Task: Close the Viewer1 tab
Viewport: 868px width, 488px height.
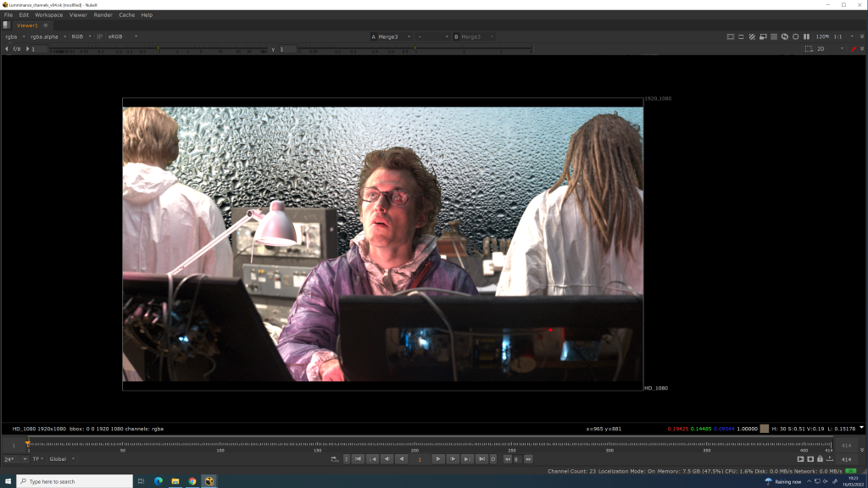Action: pyautogui.click(x=46, y=25)
